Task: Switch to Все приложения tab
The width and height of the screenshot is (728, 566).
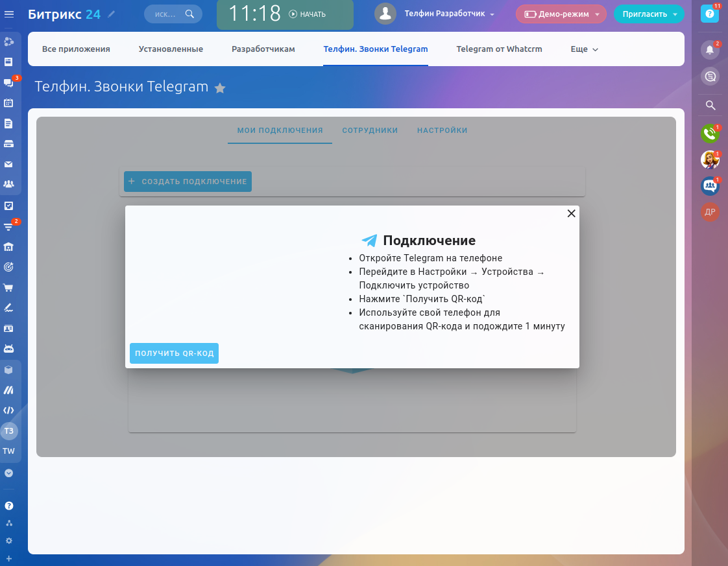Action: pos(76,49)
